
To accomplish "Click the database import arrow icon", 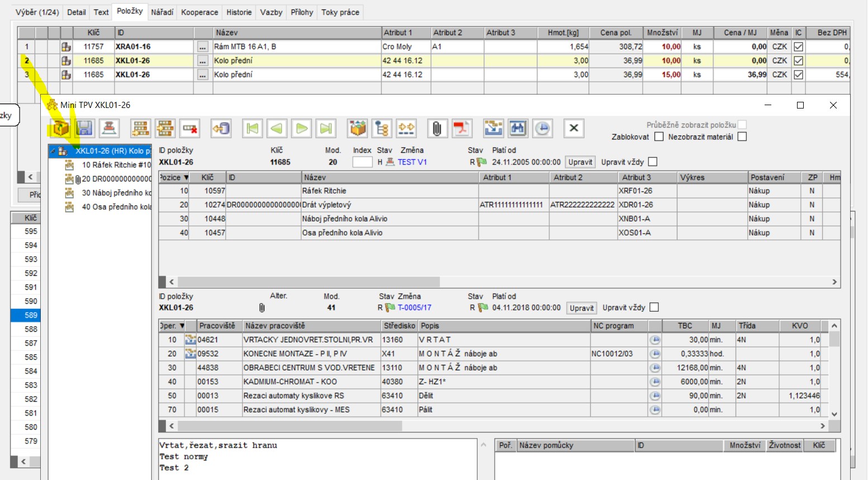I will [221, 129].
